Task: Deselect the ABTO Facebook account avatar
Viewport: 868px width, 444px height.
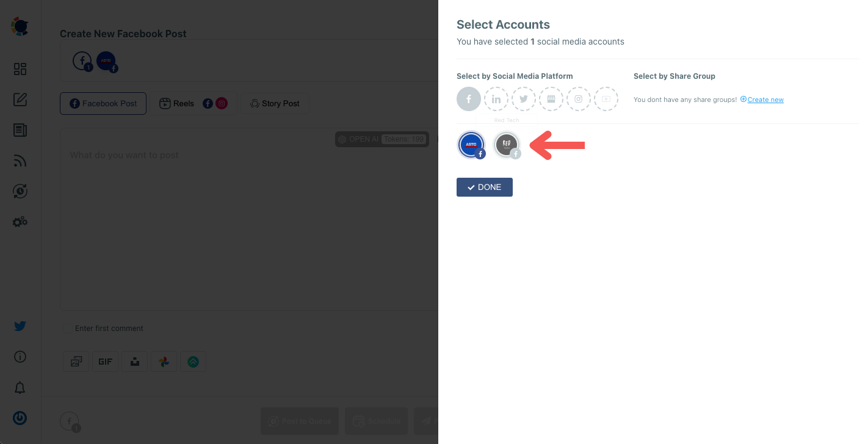Action: coord(471,145)
